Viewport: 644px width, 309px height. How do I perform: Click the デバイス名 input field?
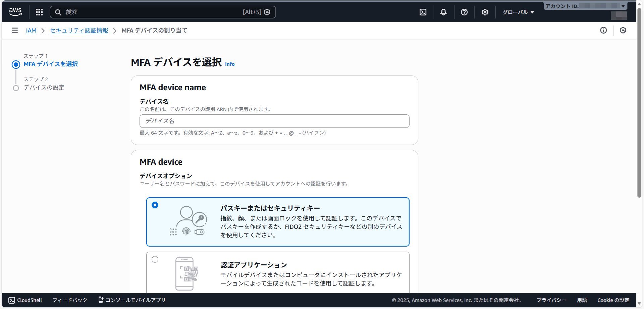(x=274, y=121)
